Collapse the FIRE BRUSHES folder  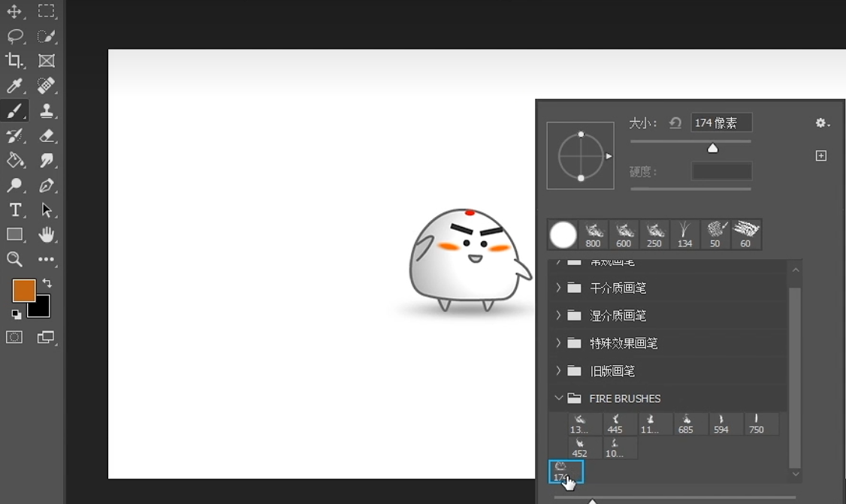[x=558, y=398]
